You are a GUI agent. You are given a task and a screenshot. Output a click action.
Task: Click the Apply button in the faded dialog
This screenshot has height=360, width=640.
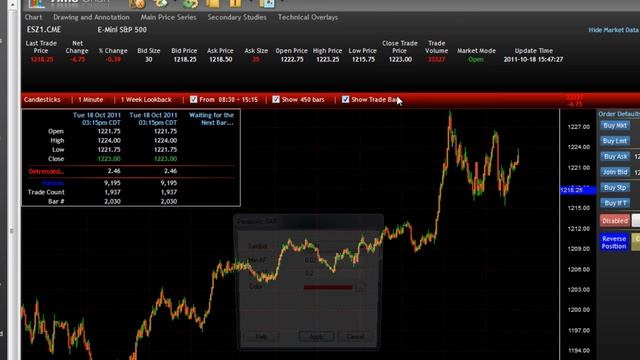coord(316,337)
